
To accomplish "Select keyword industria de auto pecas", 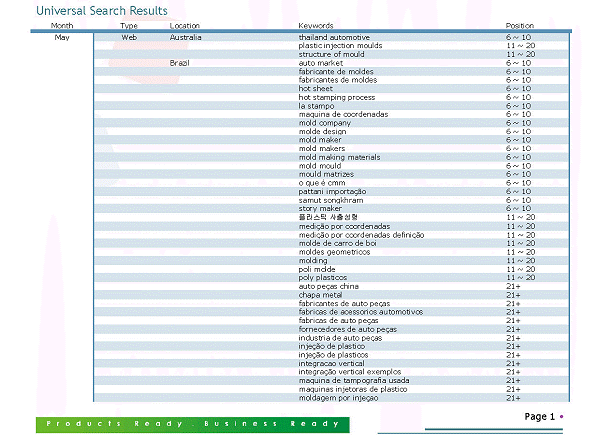I will point(340,338).
